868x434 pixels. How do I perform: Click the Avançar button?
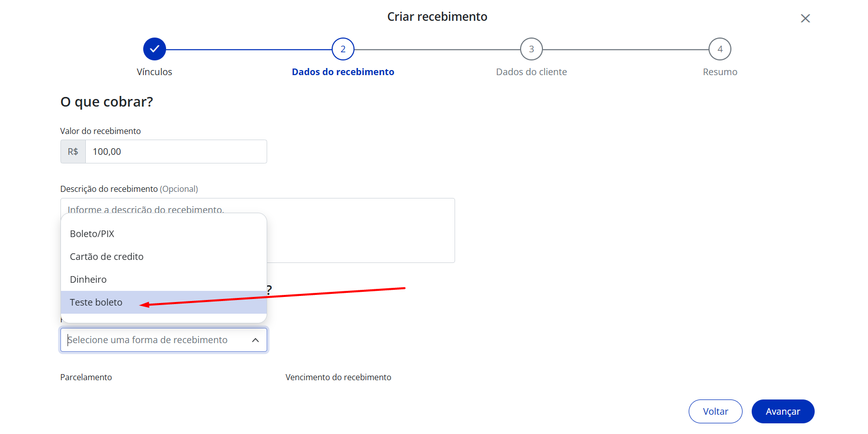pos(783,411)
